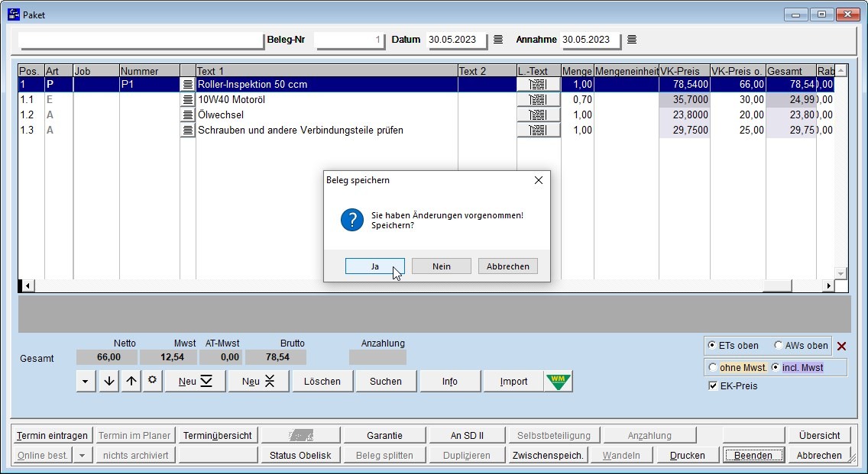Open text editor icon for Roller-Inspektion row
This screenshot has height=474, width=868.
188,85
